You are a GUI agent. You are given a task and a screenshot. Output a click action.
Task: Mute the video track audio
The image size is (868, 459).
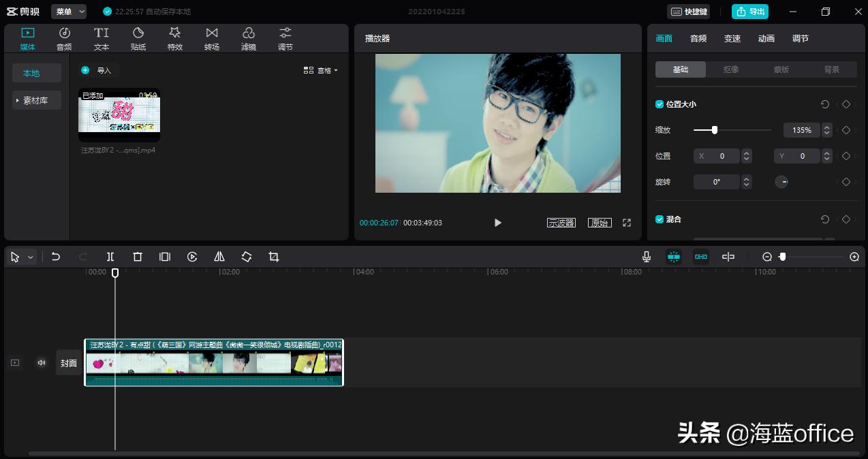(42, 363)
